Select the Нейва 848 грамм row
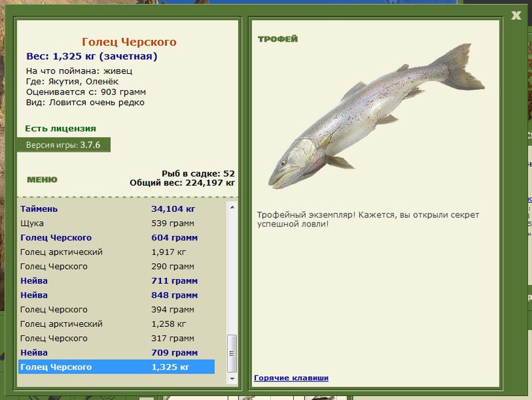The width and height of the screenshot is (532, 400). (116, 295)
